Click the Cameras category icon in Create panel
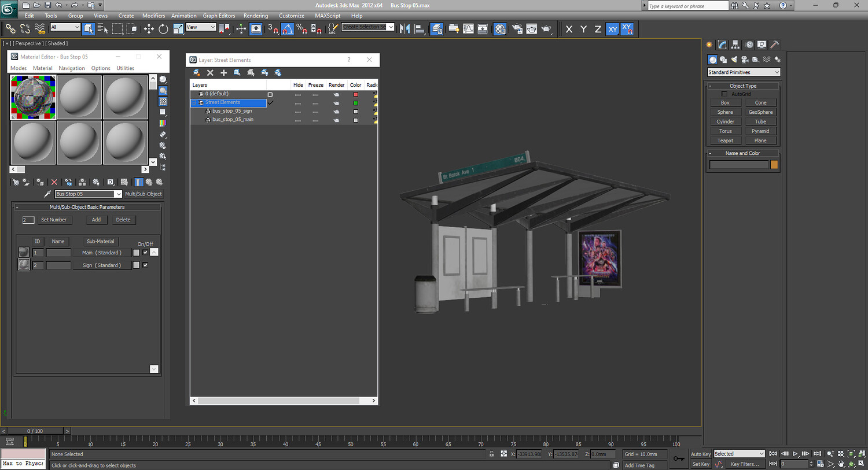This screenshot has height=470, width=868. click(x=745, y=60)
